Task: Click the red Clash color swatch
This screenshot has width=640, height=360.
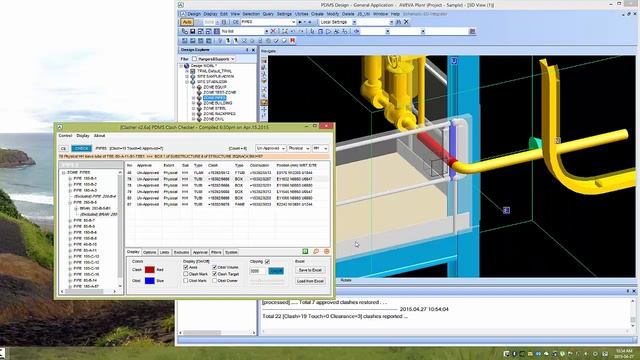Action: pos(150,270)
